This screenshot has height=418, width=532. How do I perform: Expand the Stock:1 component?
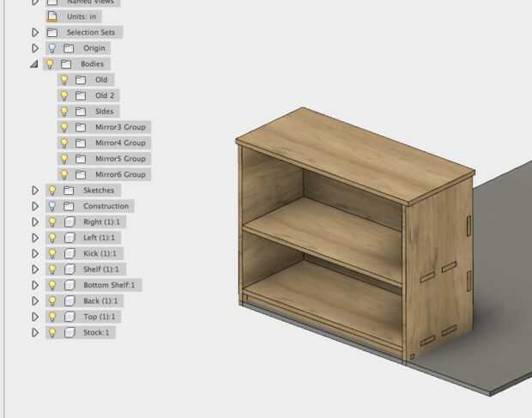[x=35, y=332]
